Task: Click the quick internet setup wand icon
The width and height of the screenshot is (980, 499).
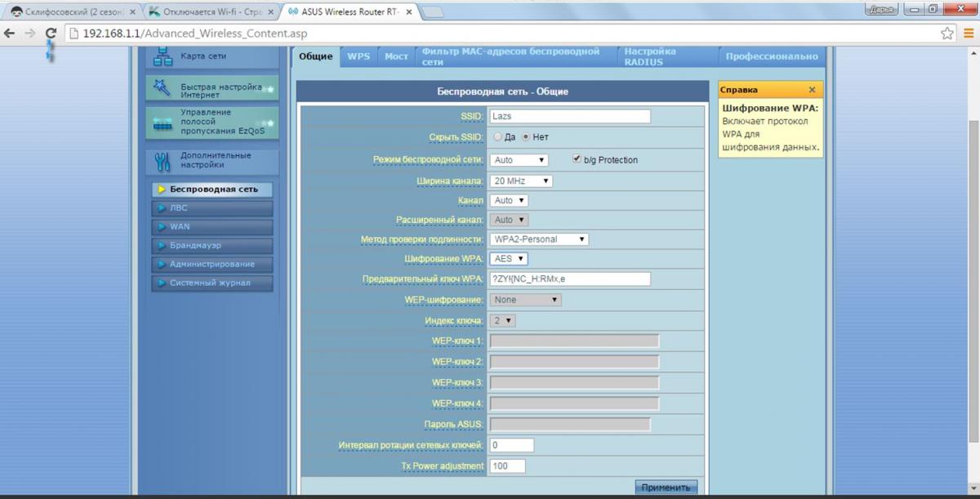Action: [162, 88]
